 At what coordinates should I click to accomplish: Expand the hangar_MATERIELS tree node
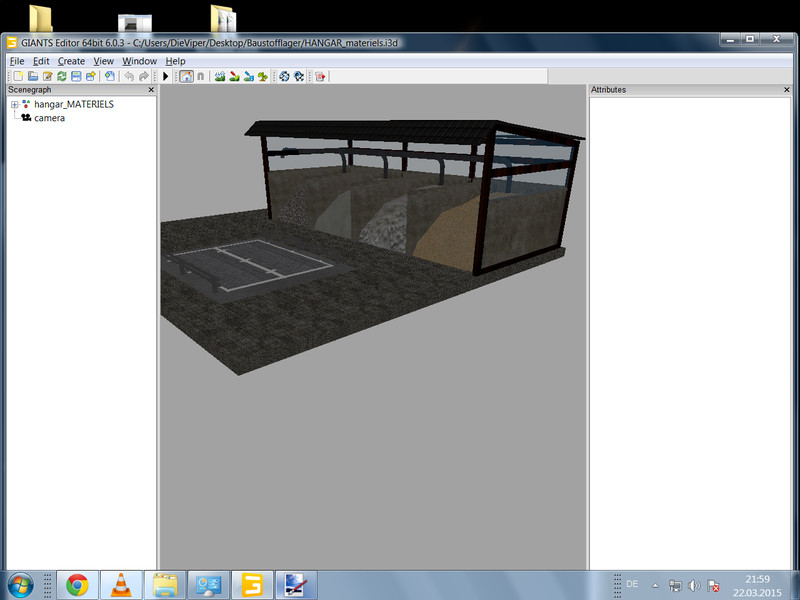pos(14,104)
